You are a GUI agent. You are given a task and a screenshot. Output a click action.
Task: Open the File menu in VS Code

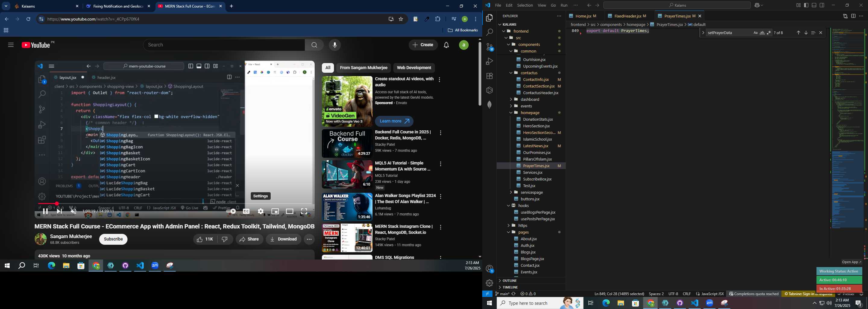pos(498,5)
